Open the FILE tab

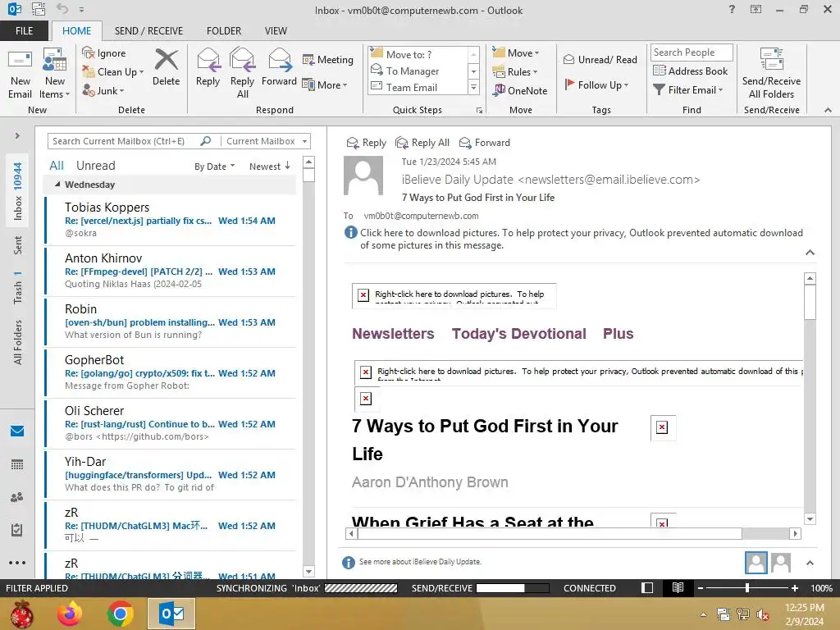24,31
